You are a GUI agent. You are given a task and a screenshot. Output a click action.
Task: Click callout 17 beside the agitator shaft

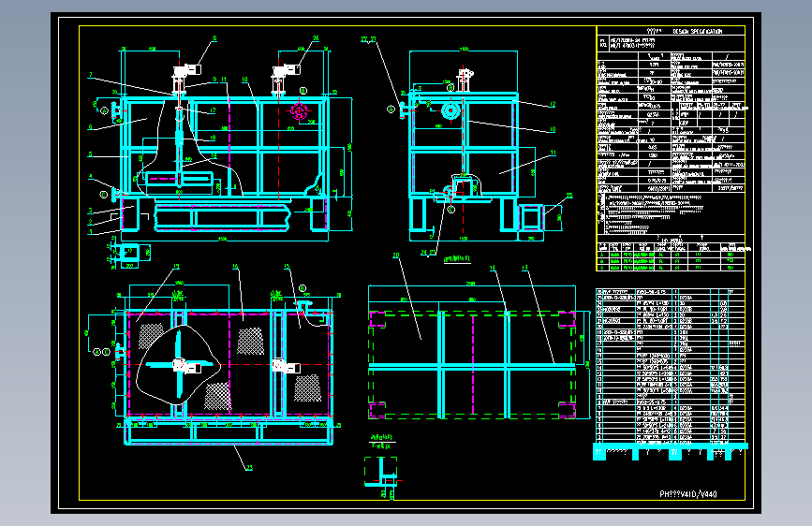[x=213, y=110]
